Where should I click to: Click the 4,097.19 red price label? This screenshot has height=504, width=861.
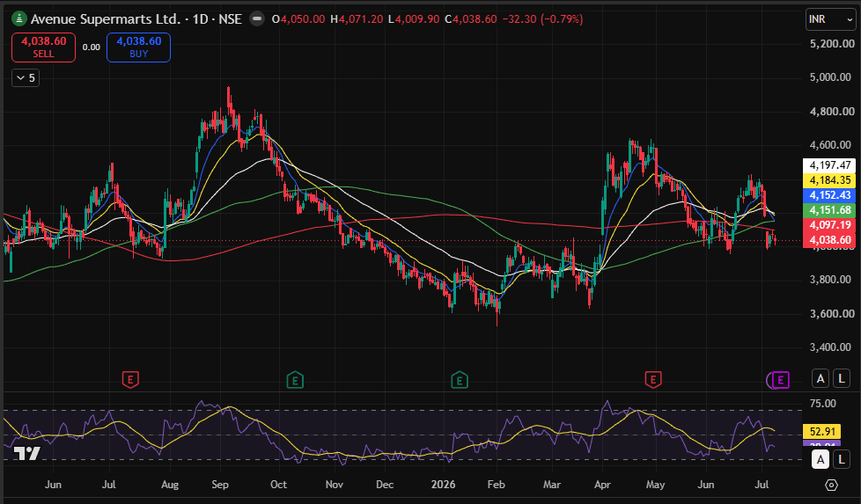[x=829, y=225]
